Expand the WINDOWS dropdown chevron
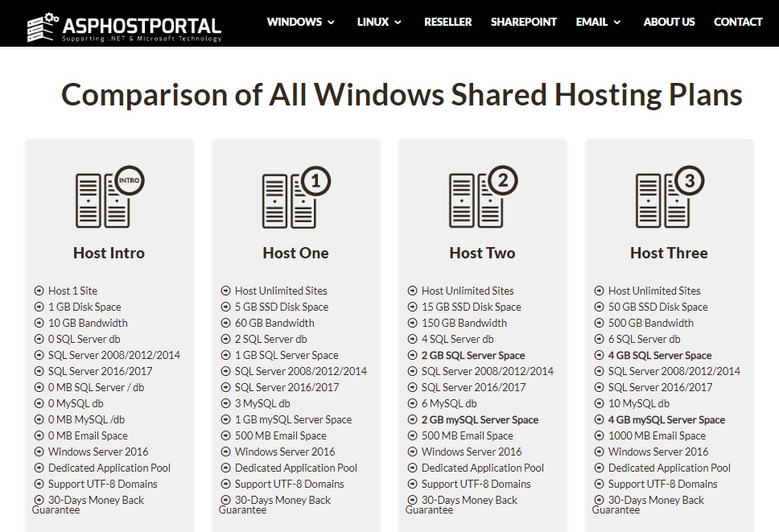 (x=331, y=23)
